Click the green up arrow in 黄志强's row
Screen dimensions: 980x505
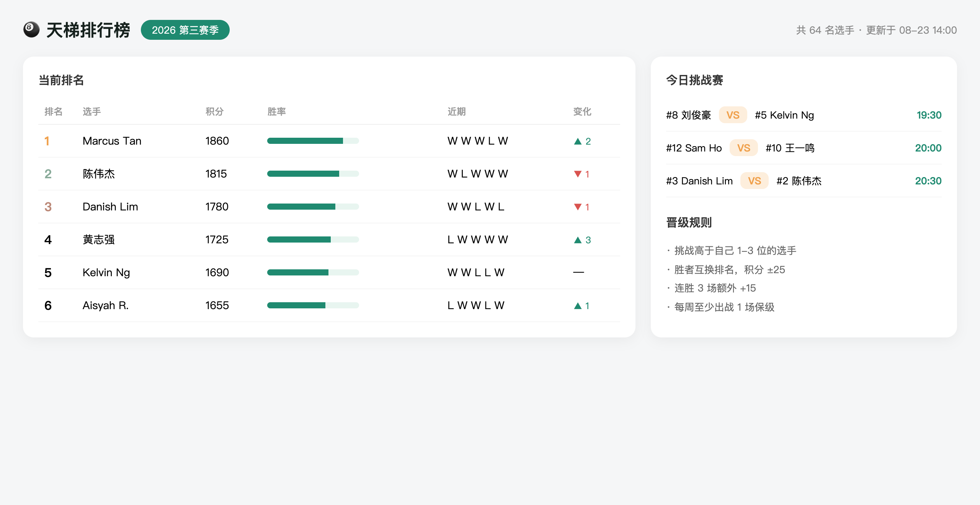point(578,240)
